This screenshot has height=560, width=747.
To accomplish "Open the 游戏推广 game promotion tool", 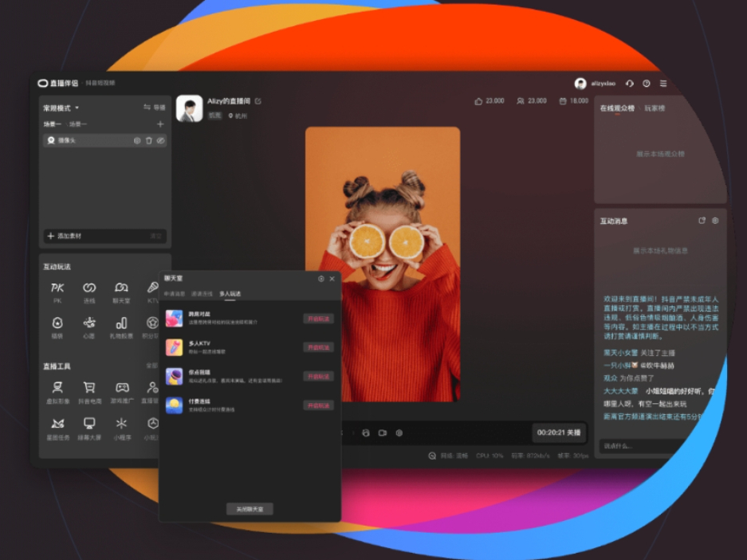I will click(x=122, y=393).
